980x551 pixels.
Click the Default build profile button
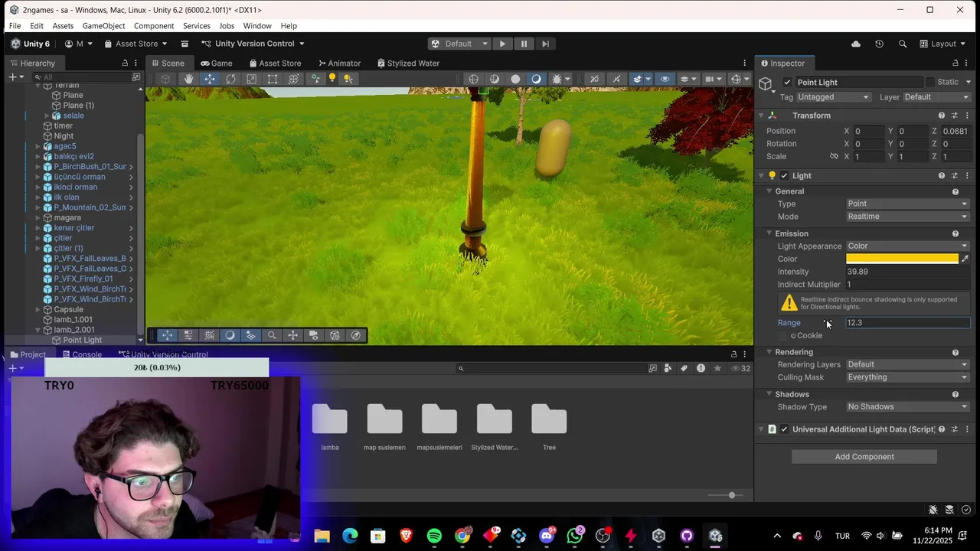coord(459,44)
